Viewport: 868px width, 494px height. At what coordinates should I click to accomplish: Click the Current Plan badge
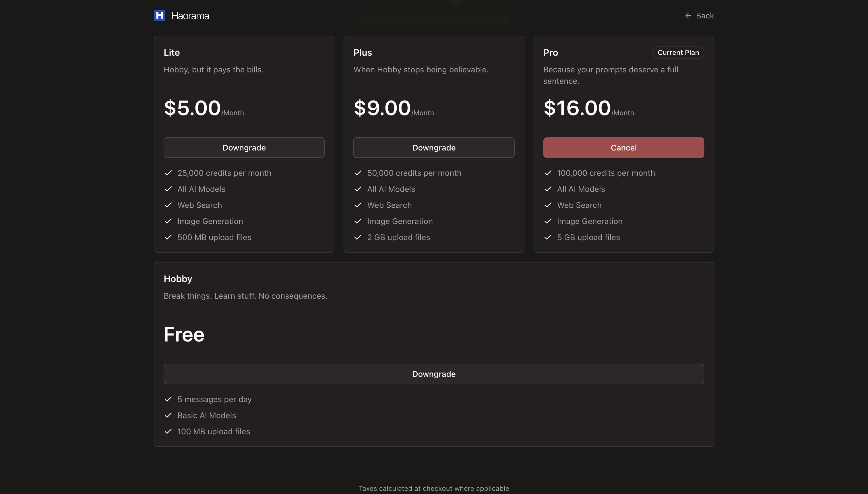point(678,53)
